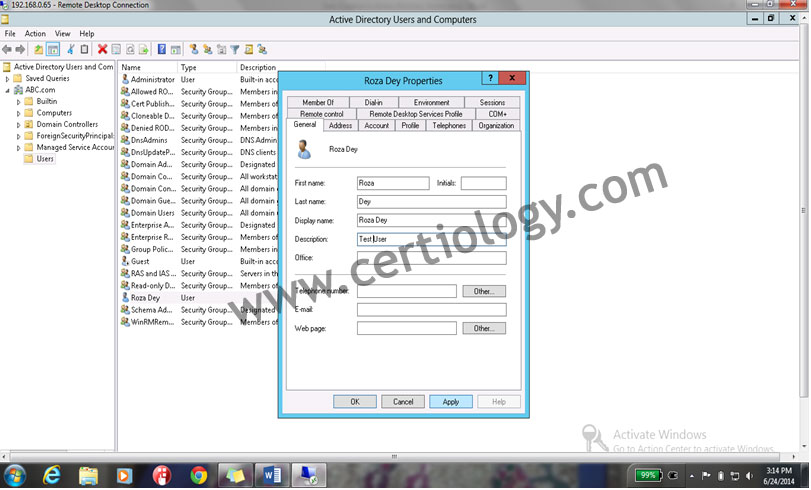The height and width of the screenshot is (490, 811).
Task: Toggle the action pane toolbar icon
Action: click(176, 50)
